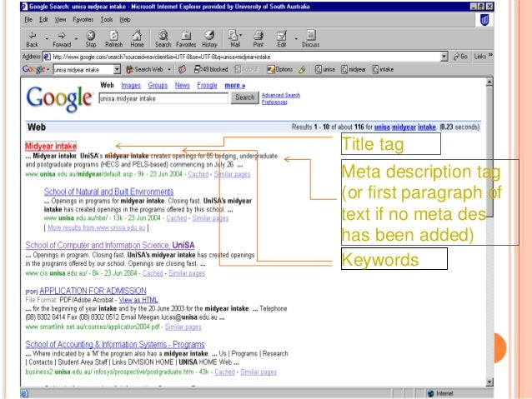Click the Search Web toolbar button
Viewport: 532px width, 399px height.
pos(145,69)
